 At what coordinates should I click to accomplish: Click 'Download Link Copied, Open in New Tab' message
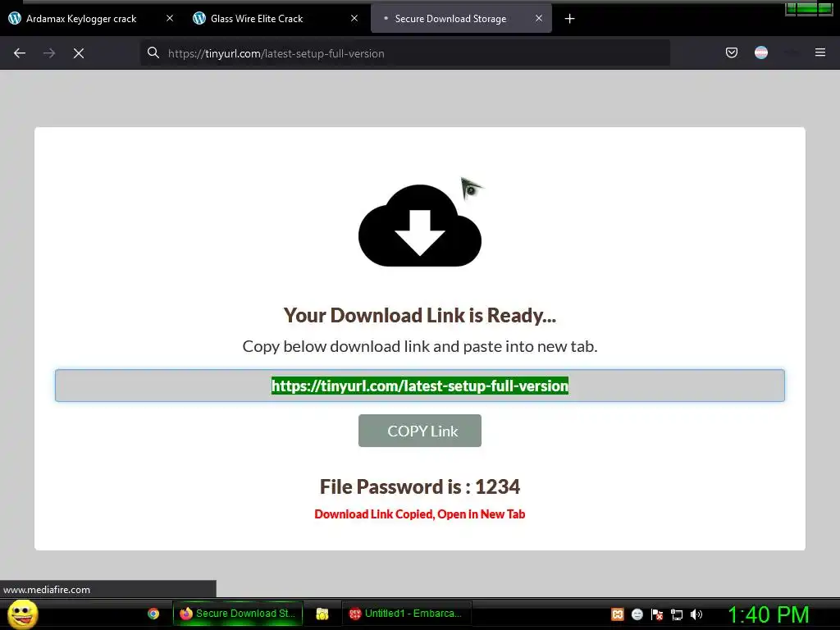coord(420,514)
